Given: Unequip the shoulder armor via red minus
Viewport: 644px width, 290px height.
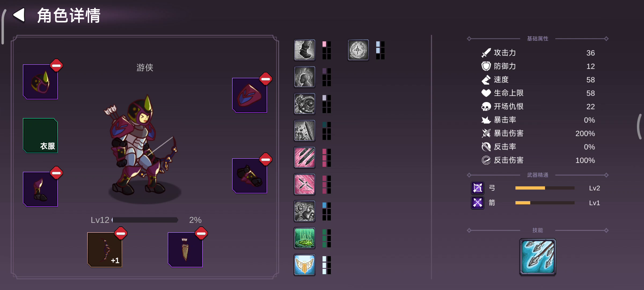Looking at the screenshot, I should coord(266,79).
